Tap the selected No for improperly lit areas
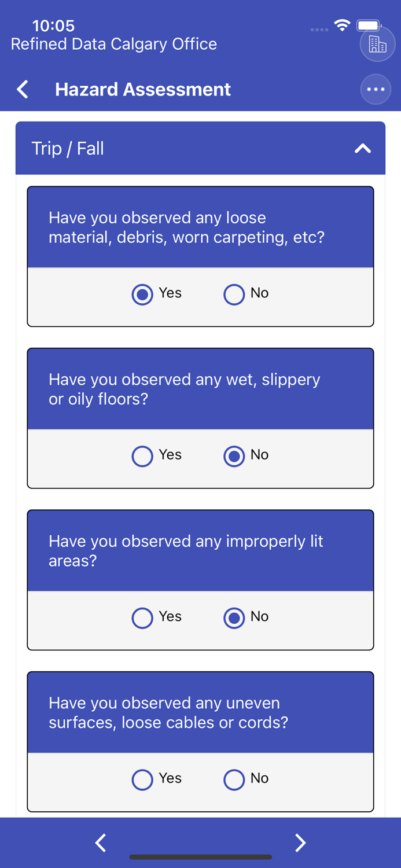The height and width of the screenshot is (868, 401). pos(234,617)
